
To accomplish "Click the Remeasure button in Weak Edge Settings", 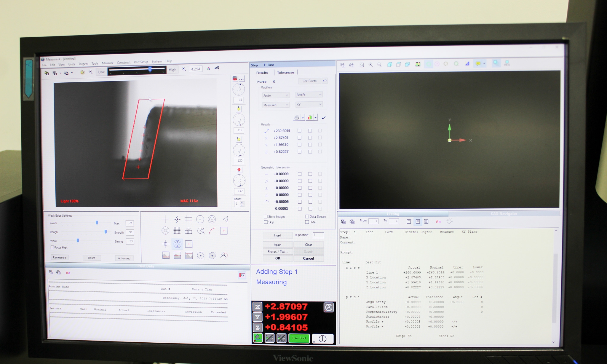I will [59, 257].
